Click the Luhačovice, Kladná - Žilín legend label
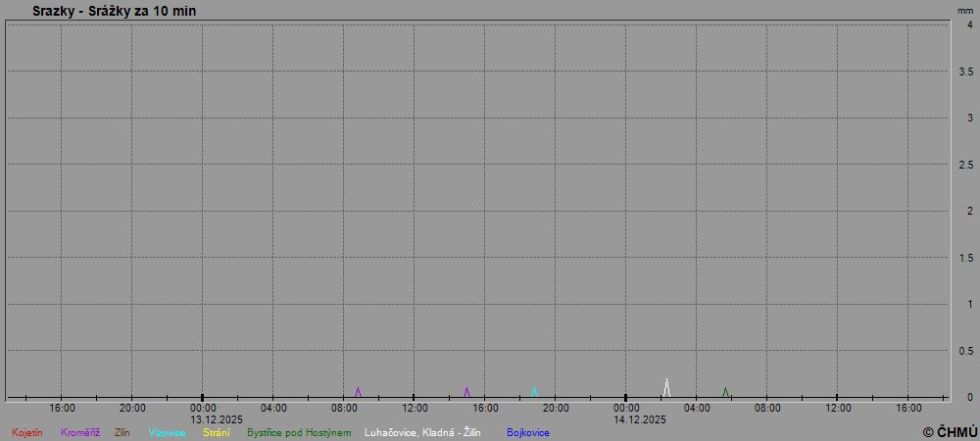The height and width of the screenshot is (441, 980). pos(422,432)
